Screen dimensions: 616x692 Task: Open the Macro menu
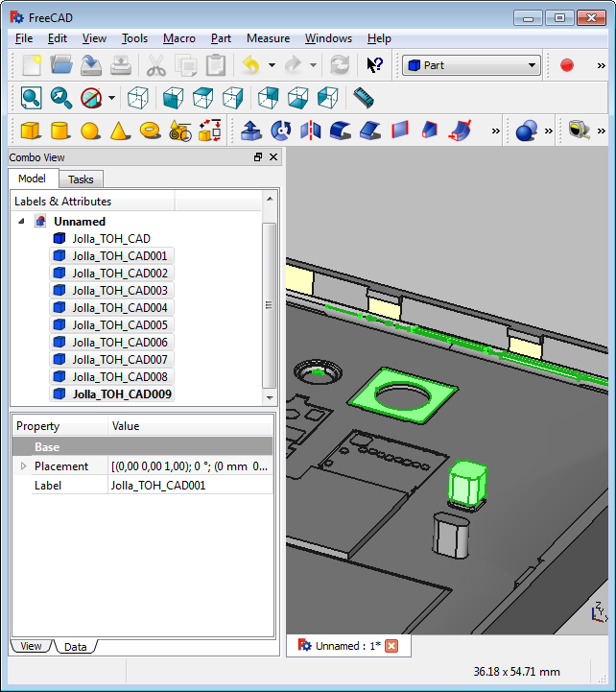[179, 38]
